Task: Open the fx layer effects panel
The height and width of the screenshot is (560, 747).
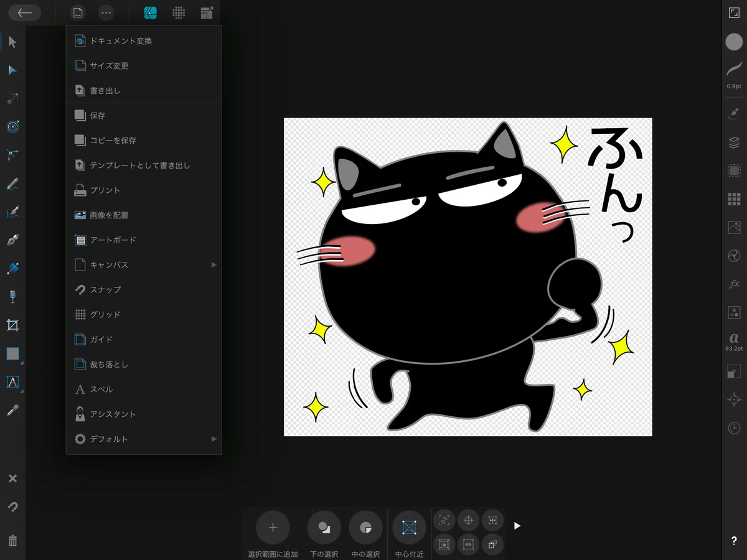Action: click(734, 284)
